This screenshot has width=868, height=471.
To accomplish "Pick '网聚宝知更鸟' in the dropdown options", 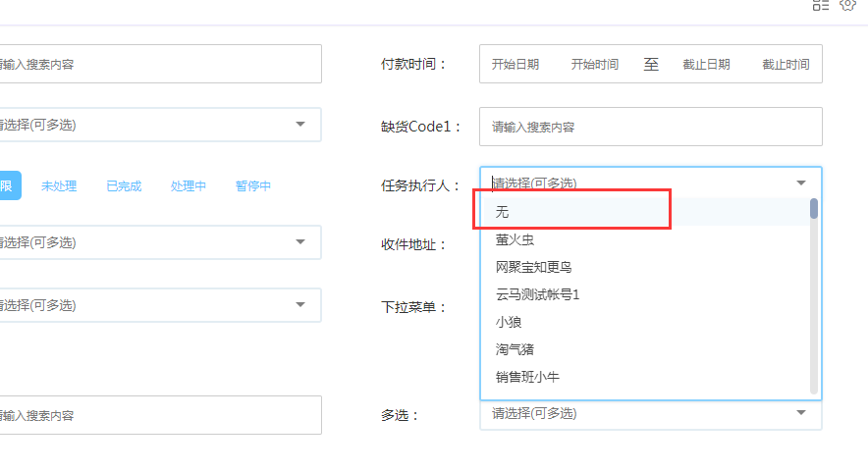I will pyautogui.click(x=533, y=267).
